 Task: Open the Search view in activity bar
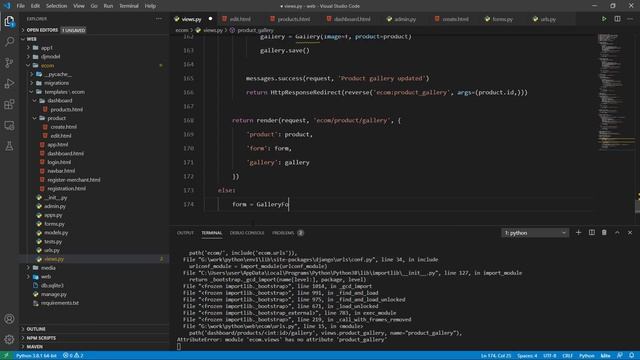pyautogui.click(x=9, y=42)
